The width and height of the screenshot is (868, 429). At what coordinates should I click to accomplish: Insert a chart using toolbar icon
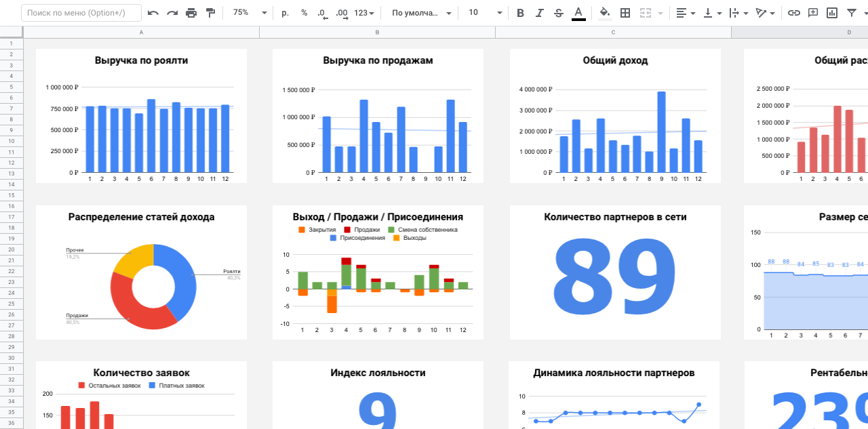pyautogui.click(x=832, y=13)
